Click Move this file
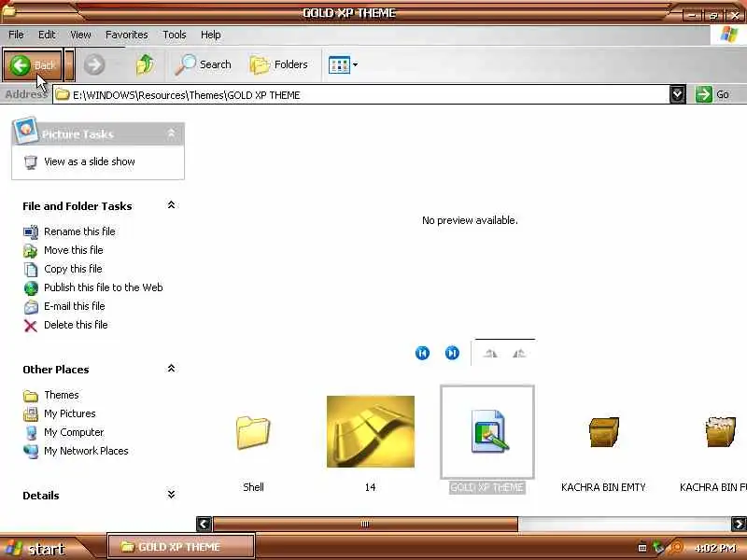The height and width of the screenshot is (560, 747). pyautogui.click(x=74, y=250)
